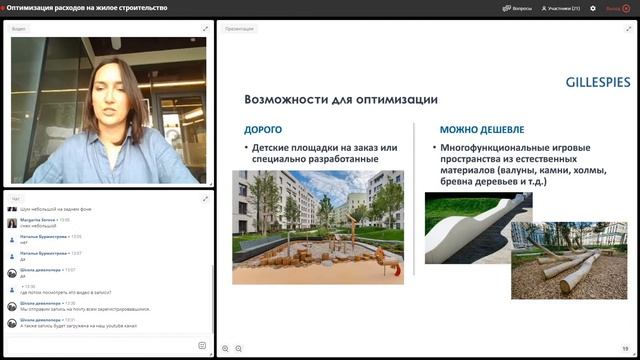Screen dimensions: 640x360
Task: Click the red Выход exit button
Action: 618,8
